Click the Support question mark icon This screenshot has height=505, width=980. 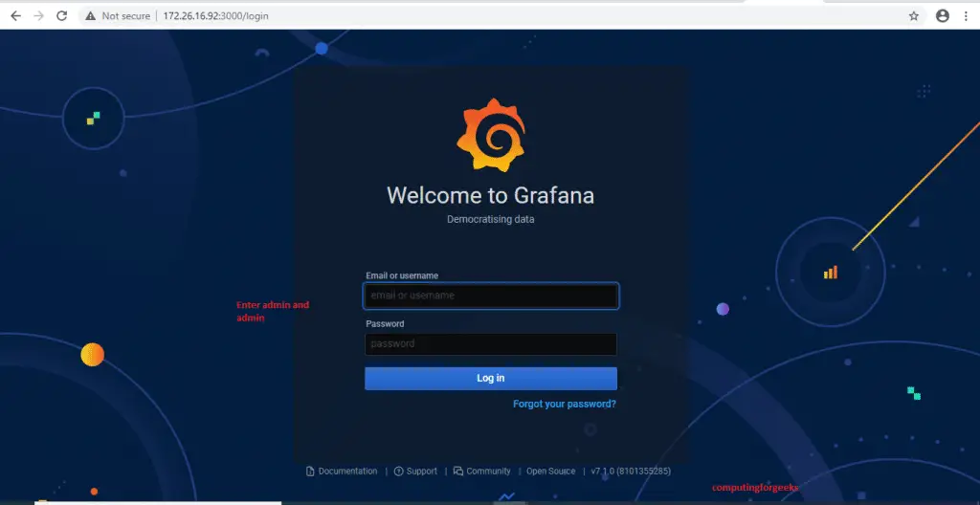coord(399,472)
